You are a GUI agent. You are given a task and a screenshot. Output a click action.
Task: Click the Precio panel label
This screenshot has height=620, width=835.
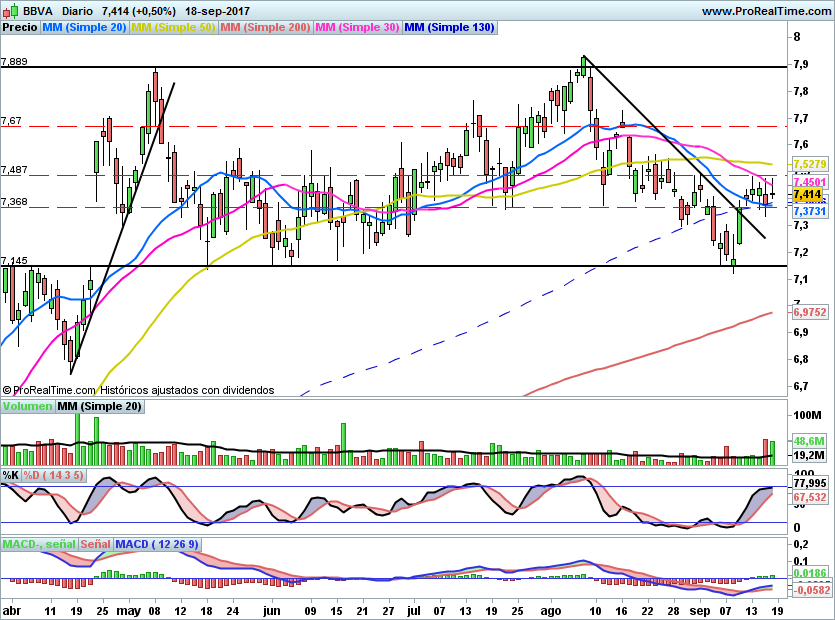point(18,28)
